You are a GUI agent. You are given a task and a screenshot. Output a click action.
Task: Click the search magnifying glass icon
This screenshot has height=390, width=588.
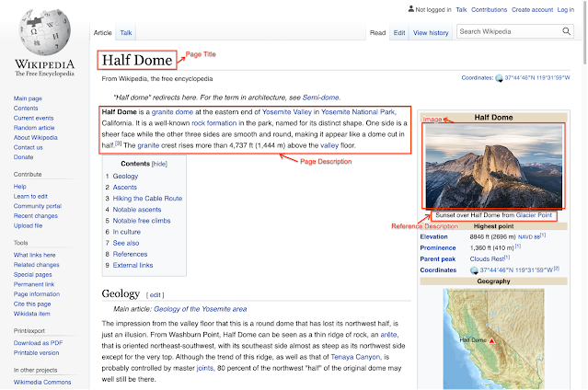tap(566, 31)
